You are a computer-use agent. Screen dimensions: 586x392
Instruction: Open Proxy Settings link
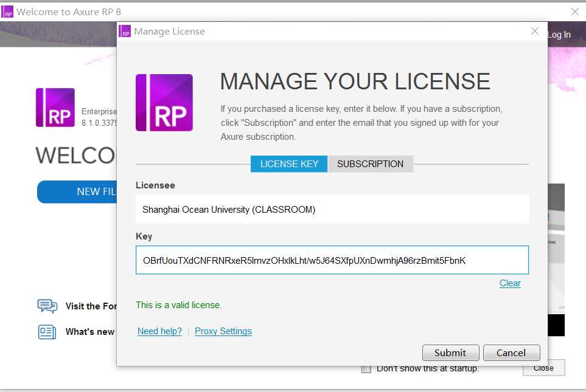click(x=223, y=331)
